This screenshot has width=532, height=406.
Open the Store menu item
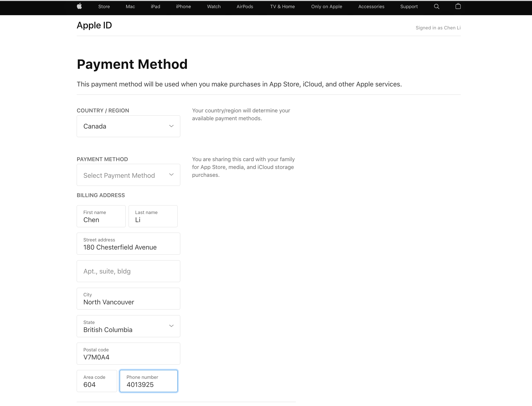point(104,7)
